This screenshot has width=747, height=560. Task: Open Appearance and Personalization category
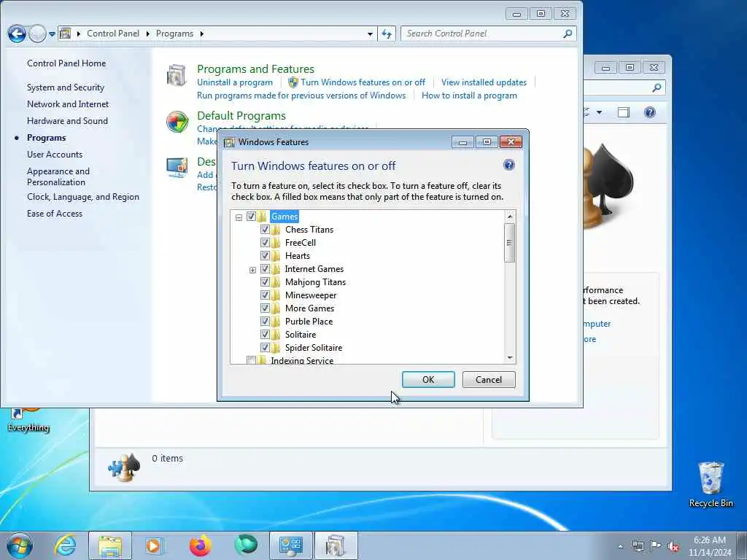58,176
